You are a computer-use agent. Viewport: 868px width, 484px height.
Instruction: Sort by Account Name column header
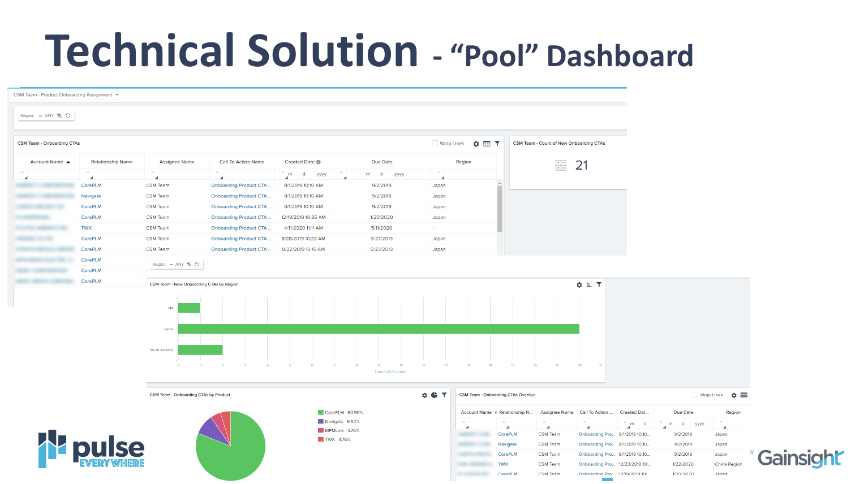pyautogui.click(x=47, y=162)
